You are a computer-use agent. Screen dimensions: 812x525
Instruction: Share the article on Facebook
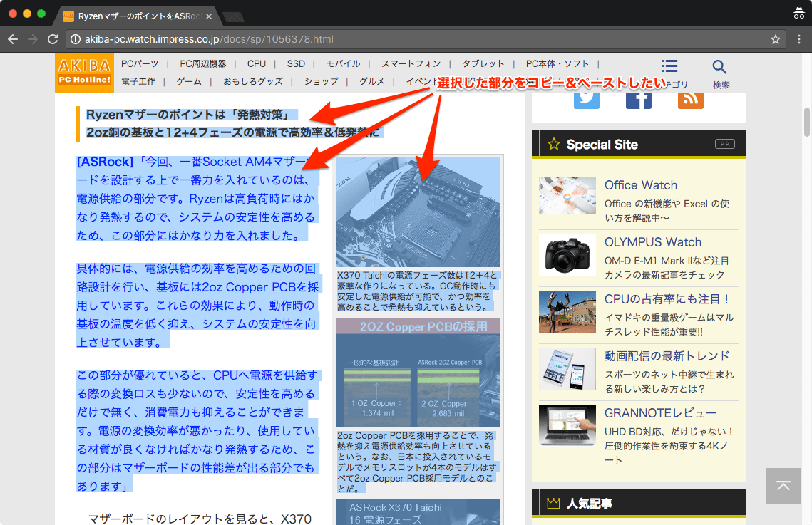pyautogui.click(x=639, y=100)
